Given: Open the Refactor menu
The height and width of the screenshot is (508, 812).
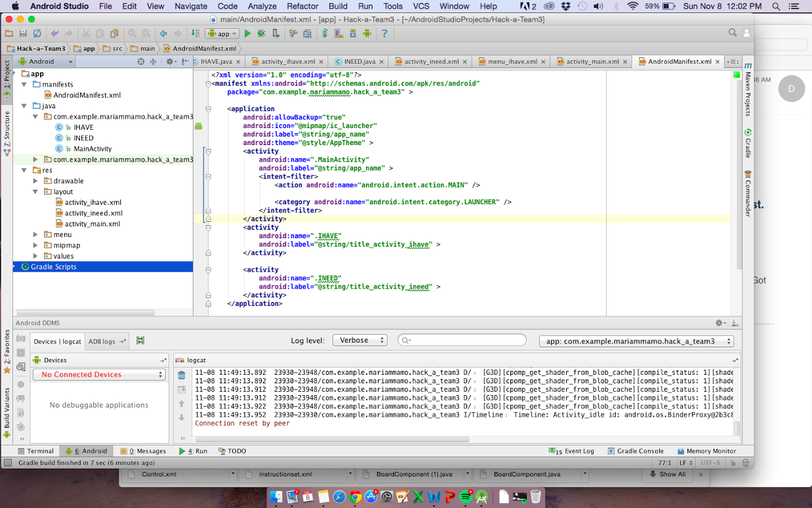Looking at the screenshot, I should 302,6.
